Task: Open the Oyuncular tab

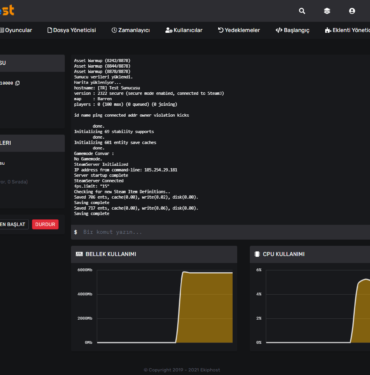Action: pos(16,30)
